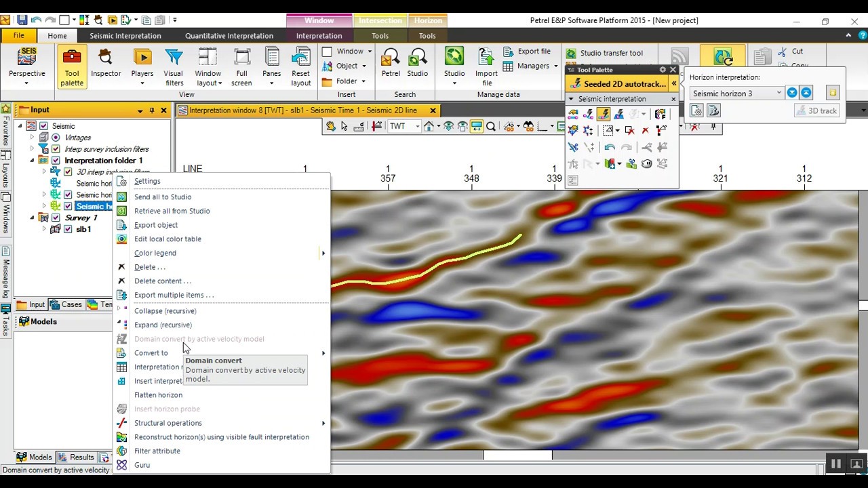Click the home view icon
Image resolution: width=868 pixels, height=488 pixels.
coord(429,126)
